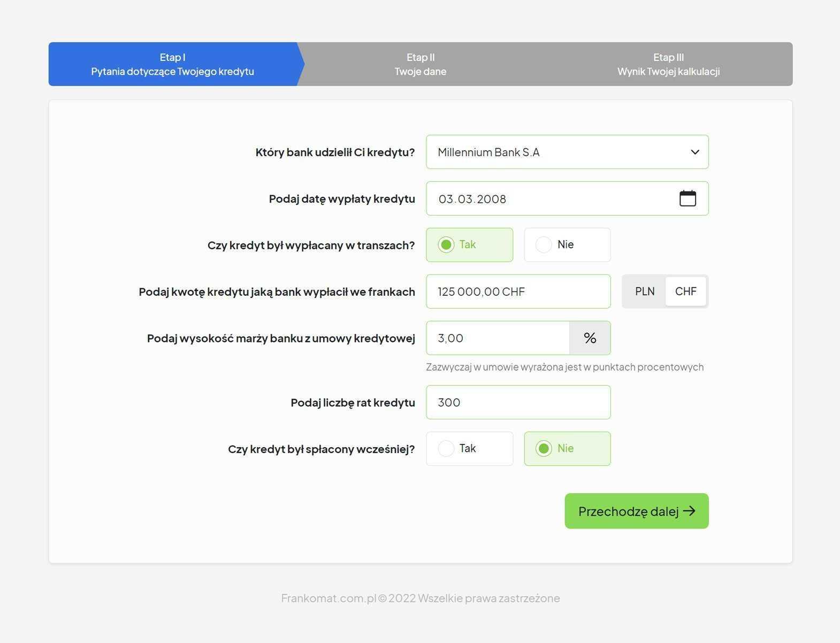Screen dimensions: 840x643
Task: Click the credit amount field 125 000,00 CHF
Action: pos(518,292)
